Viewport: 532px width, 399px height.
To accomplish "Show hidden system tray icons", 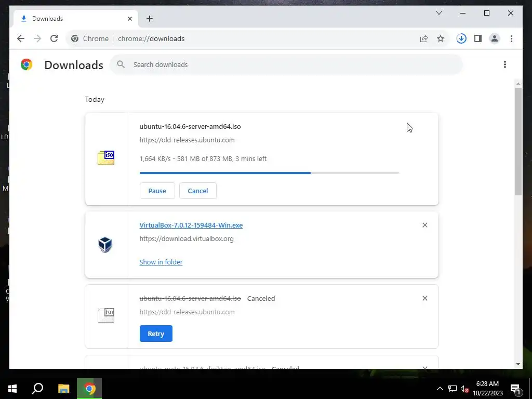I will (x=440, y=389).
